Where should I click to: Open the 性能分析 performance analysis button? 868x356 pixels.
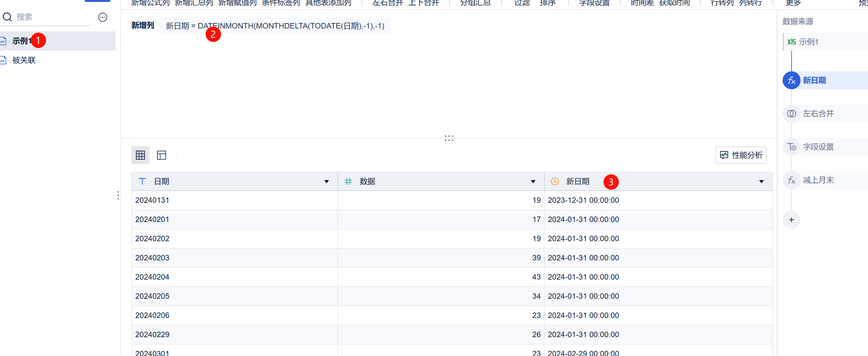coord(741,155)
